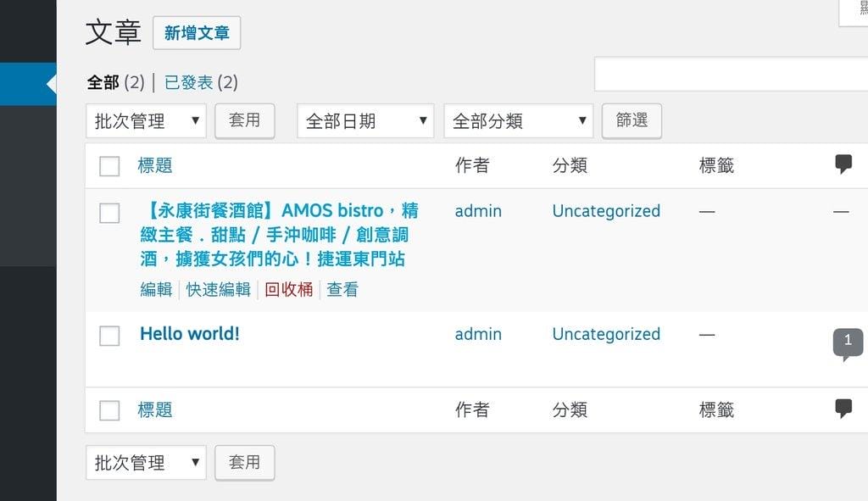Click the bottom 套用 apply button
868x501 pixels.
245,462
